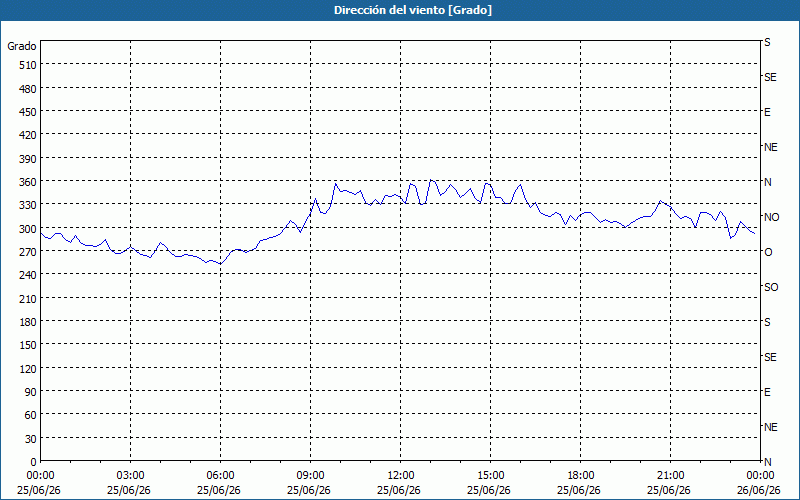
Task: Select the 180 degree axis label
Action: pos(28,322)
